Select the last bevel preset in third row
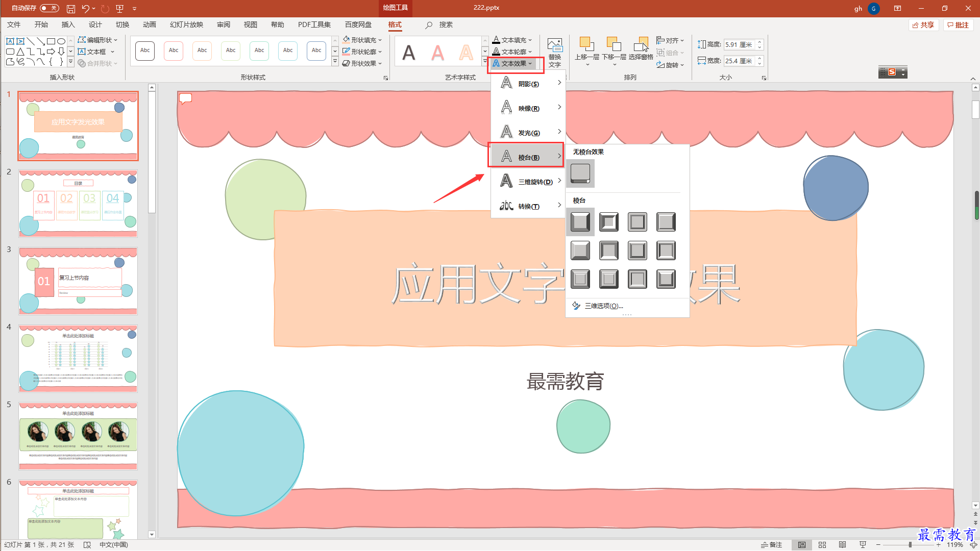Viewport: 980px width, 551px height. click(x=666, y=279)
